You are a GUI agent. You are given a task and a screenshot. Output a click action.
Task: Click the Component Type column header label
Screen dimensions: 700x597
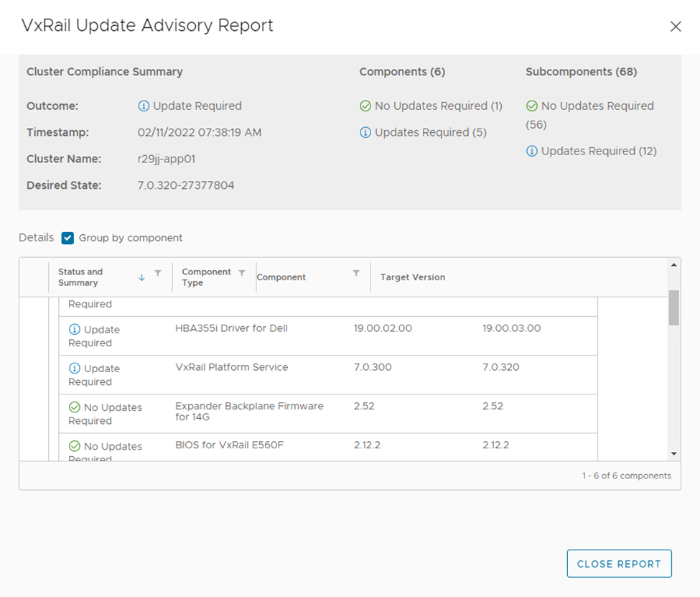coord(206,277)
